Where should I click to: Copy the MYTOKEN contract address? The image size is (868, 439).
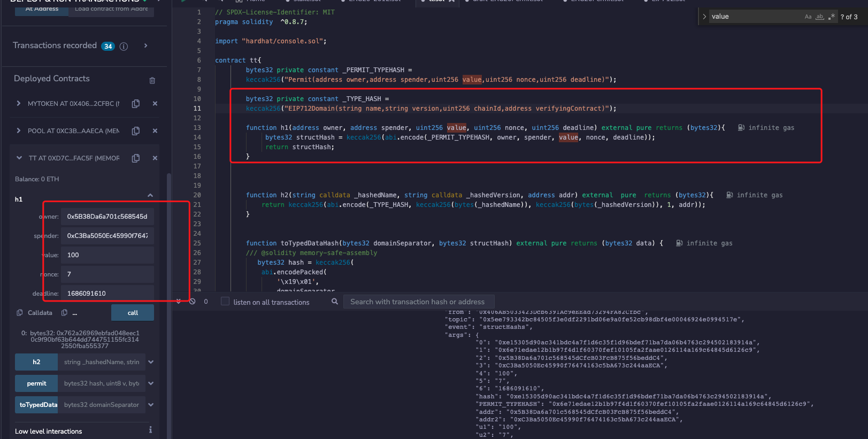tap(136, 104)
